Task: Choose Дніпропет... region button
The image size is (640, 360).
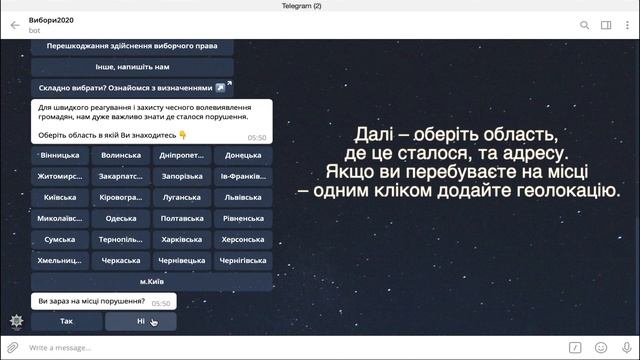Action: click(x=182, y=156)
